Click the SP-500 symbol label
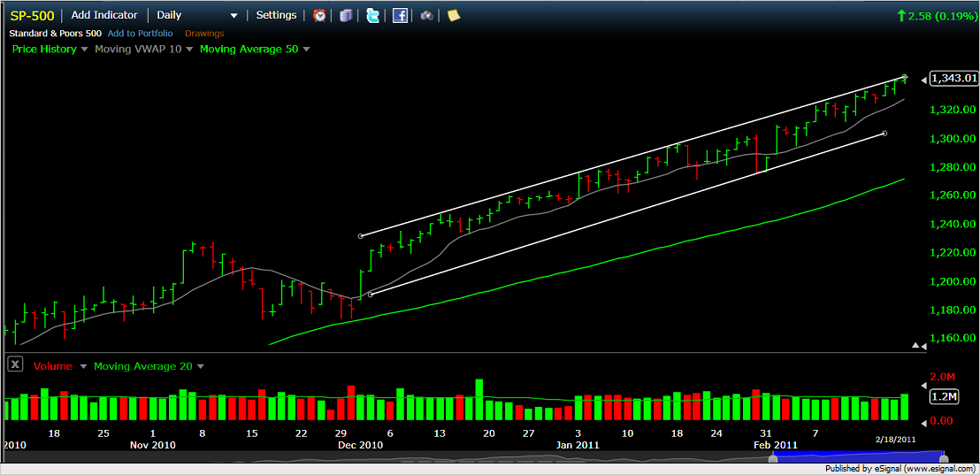This screenshot has height=475, width=980. 33,16
